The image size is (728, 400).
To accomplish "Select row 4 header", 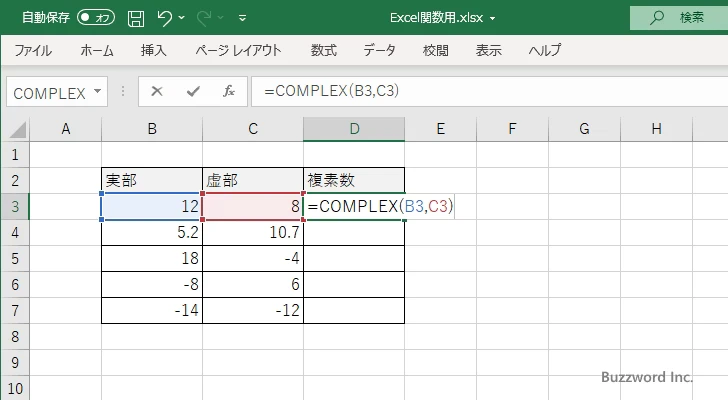I will 15,232.
